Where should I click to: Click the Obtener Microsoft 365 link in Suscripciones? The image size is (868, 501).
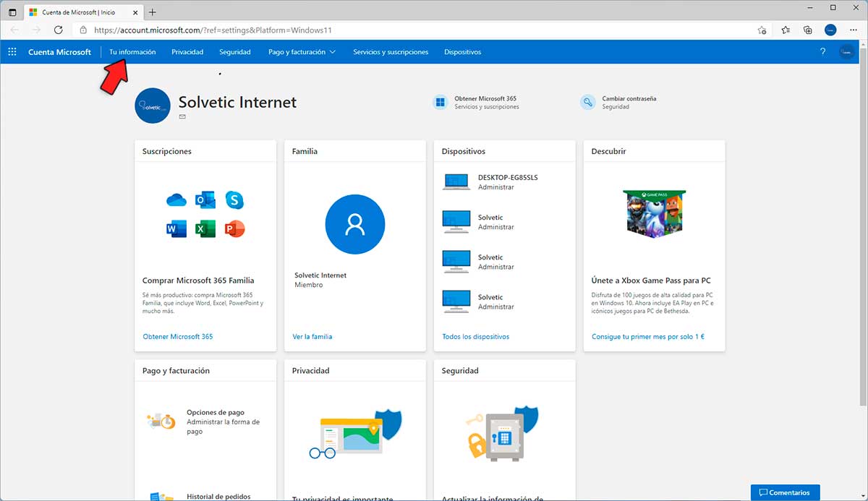178,337
